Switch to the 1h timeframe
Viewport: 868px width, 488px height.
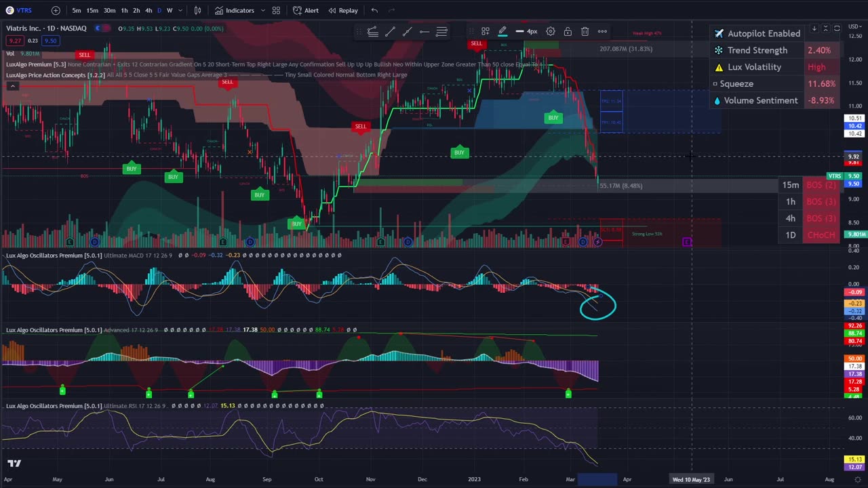point(124,10)
